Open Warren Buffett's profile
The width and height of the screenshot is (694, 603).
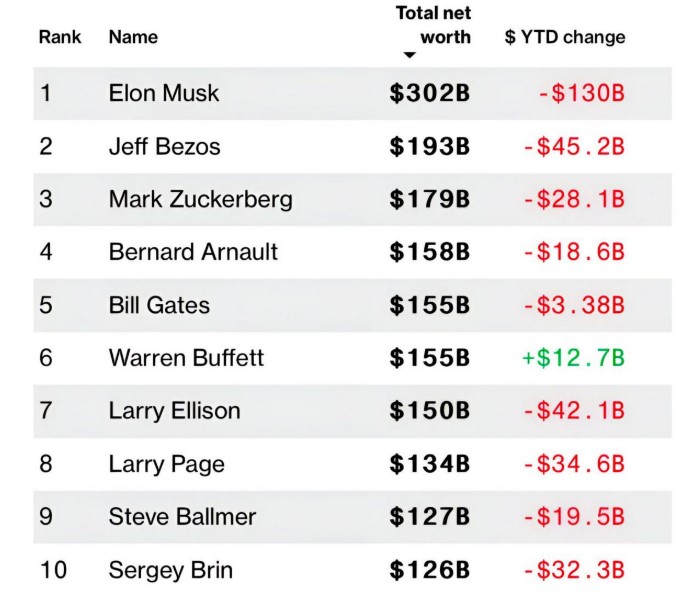tap(186, 358)
